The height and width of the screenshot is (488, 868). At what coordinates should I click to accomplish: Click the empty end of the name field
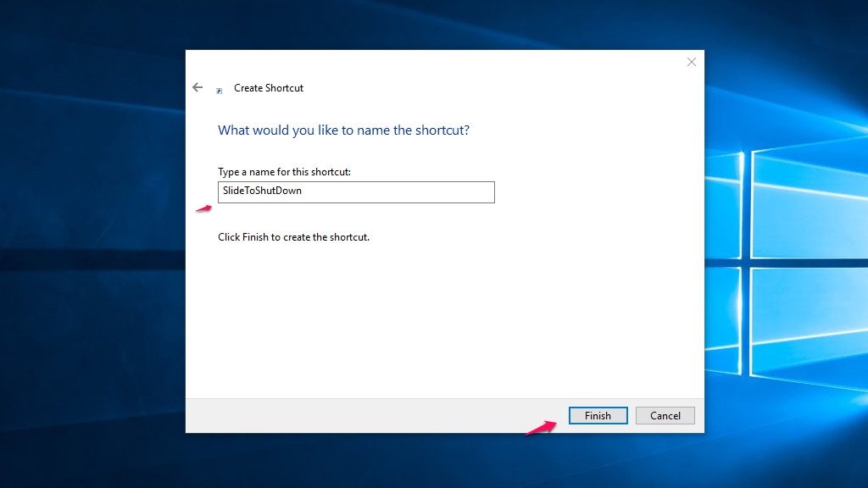pyautogui.click(x=424, y=192)
